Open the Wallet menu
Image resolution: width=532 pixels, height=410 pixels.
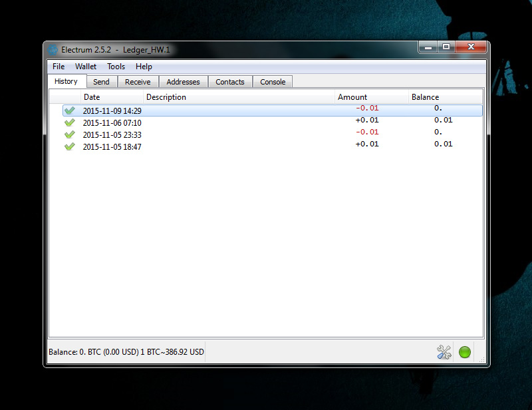[x=86, y=67]
